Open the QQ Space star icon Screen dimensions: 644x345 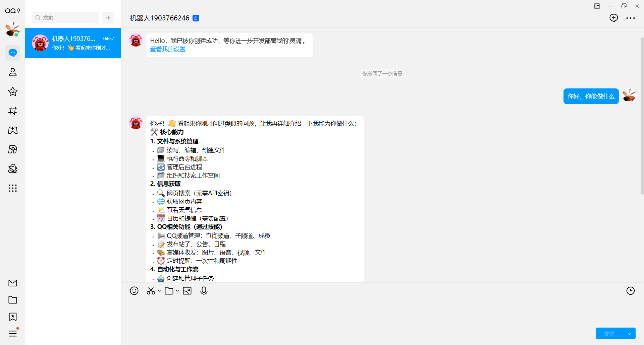13,91
